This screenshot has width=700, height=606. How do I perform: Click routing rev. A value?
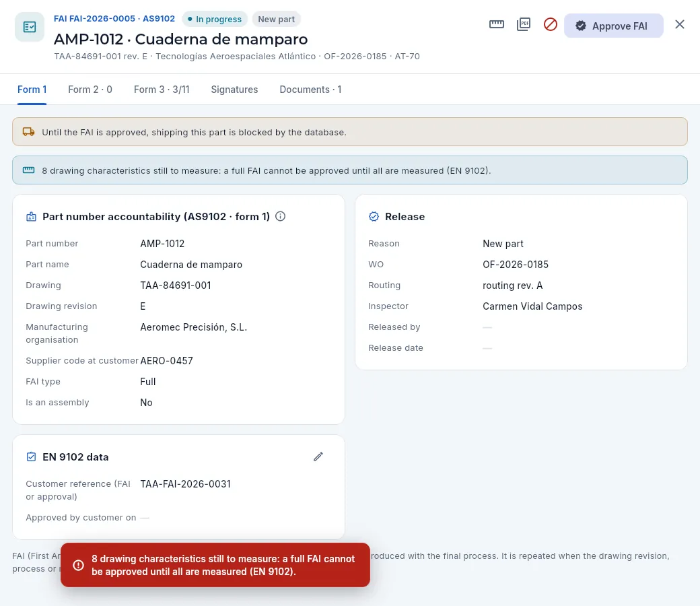tap(512, 285)
